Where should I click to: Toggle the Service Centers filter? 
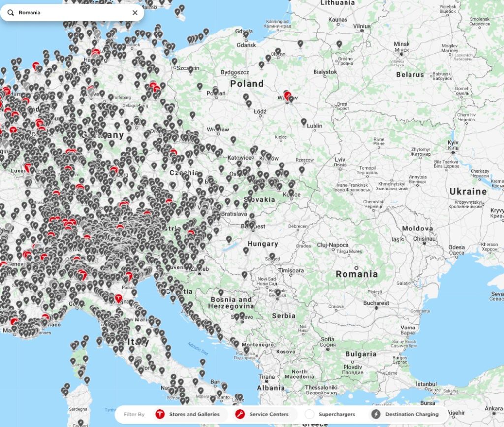click(x=263, y=414)
